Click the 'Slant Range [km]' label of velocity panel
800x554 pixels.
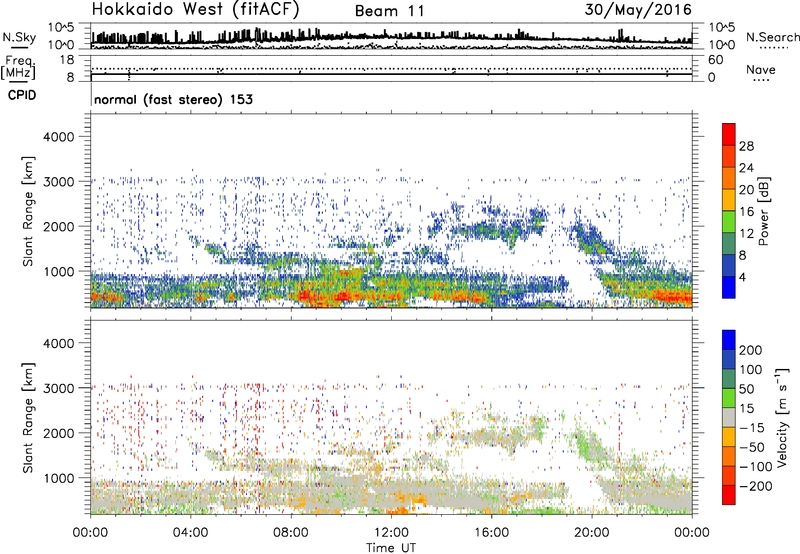tap(28, 418)
